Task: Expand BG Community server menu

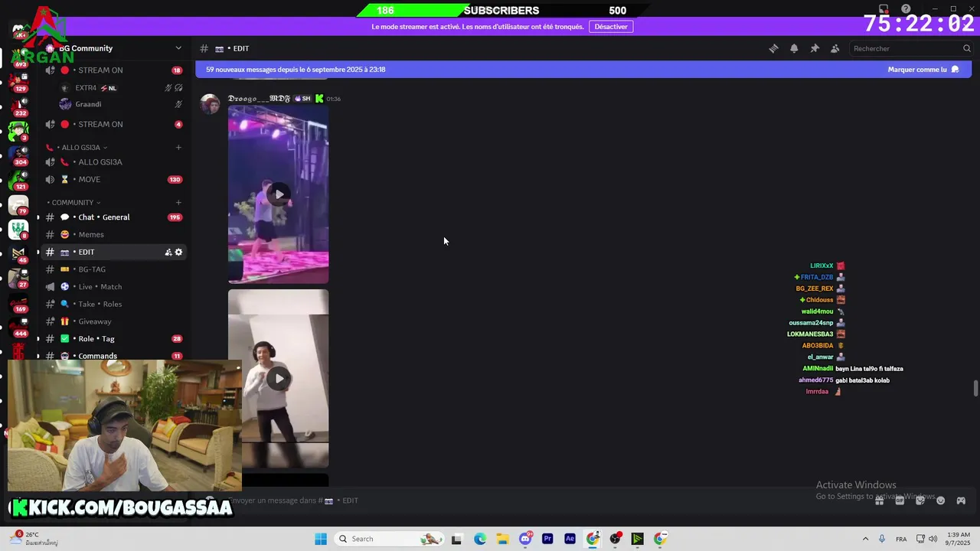Action: [178, 48]
